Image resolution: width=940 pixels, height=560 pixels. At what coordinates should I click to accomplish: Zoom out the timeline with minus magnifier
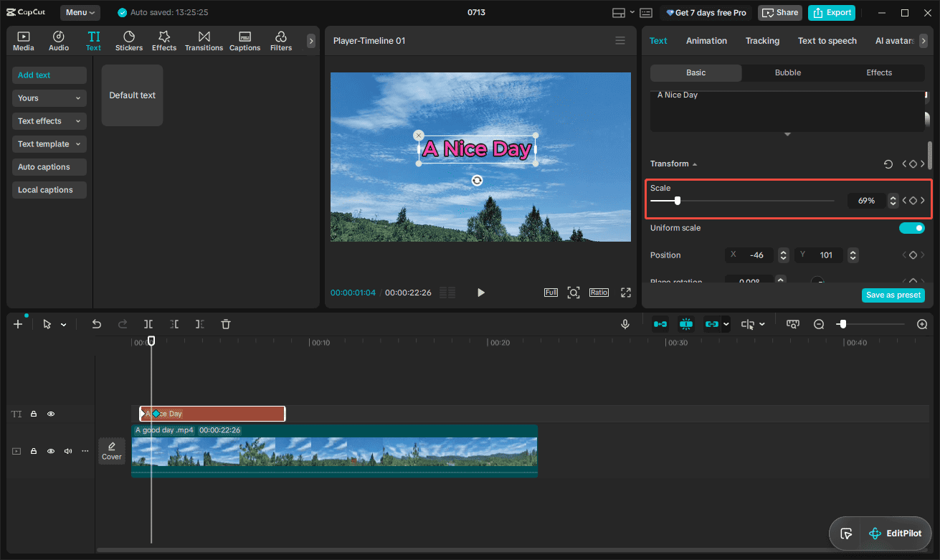pyautogui.click(x=819, y=324)
